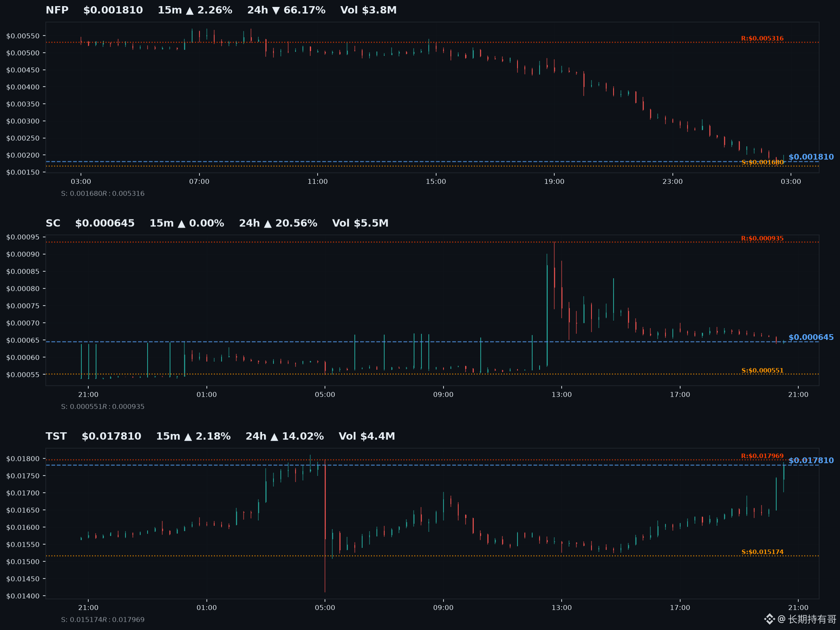Click the 09:00 time label on TST chart
Image resolution: width=840 pixels, height=630 pixels.
pyautogui.click(x=443, y=608)
